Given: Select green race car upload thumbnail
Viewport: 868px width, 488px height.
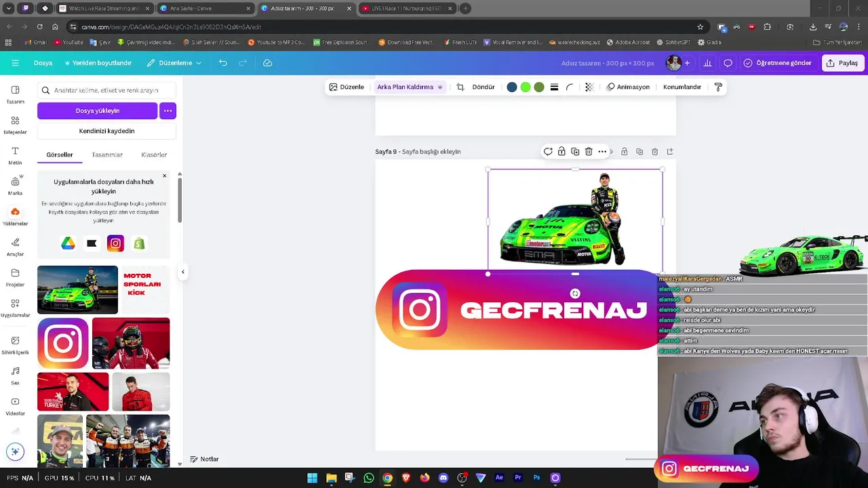Looking at the screenshot, I should point(77,290).
